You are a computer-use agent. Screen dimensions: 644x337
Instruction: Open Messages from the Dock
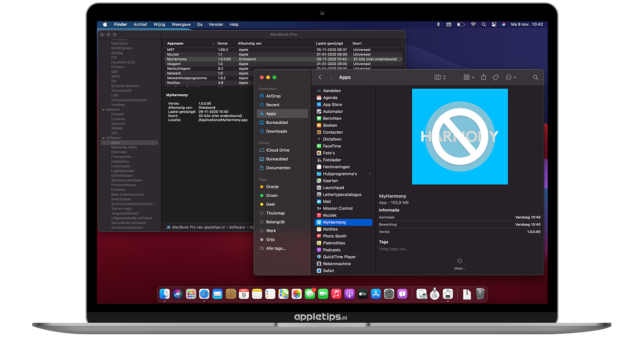coord(310,294)
